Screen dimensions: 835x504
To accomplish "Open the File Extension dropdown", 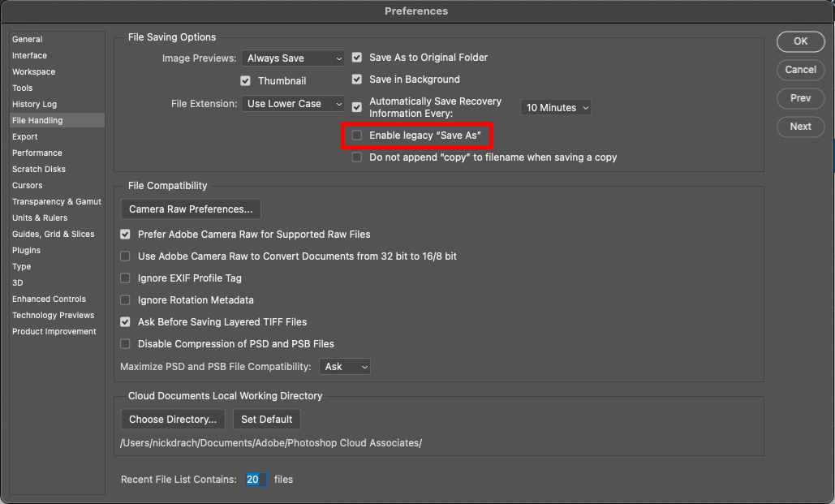I will (x=293, y=104).
